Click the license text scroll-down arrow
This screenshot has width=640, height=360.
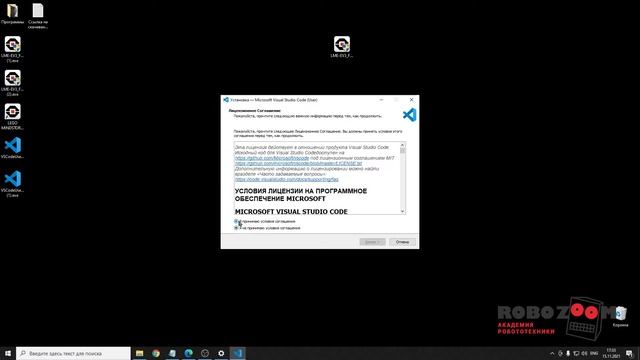tap(402, 211)
